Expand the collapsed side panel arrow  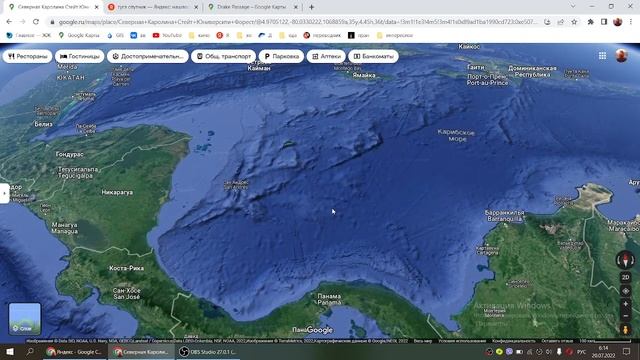point(4,193)
